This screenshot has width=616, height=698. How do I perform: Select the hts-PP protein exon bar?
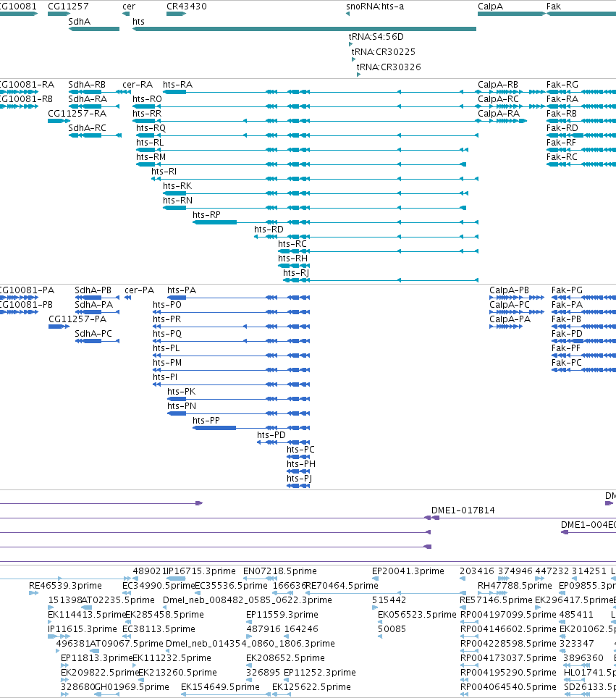click(214, 428)
